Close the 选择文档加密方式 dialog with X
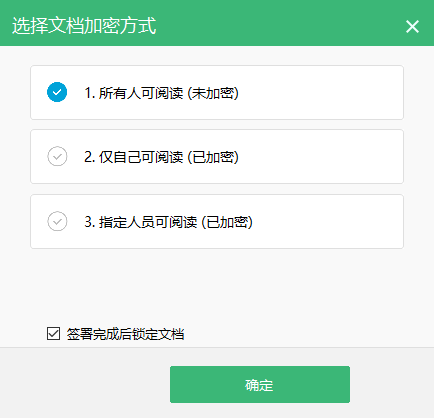This screenshot has height=418, width=434. pyautogui.click(x=412, y=26)
